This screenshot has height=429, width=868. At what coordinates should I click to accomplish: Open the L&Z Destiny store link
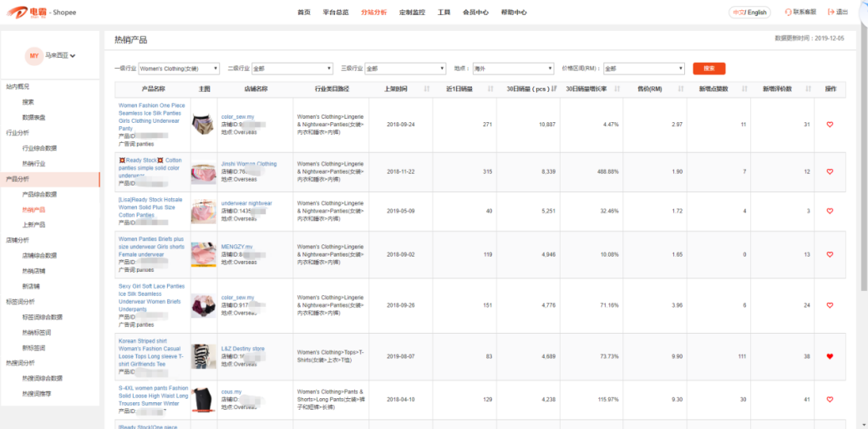point(242,348)
